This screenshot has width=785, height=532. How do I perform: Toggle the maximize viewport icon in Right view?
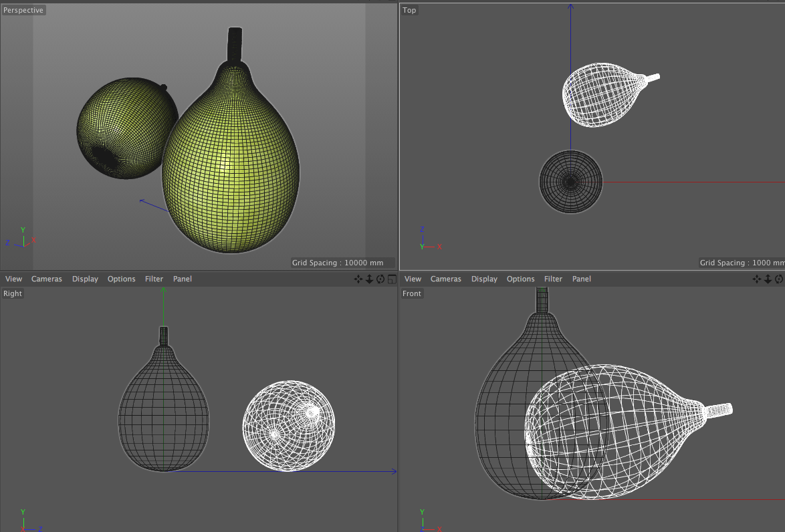(392, 279)
